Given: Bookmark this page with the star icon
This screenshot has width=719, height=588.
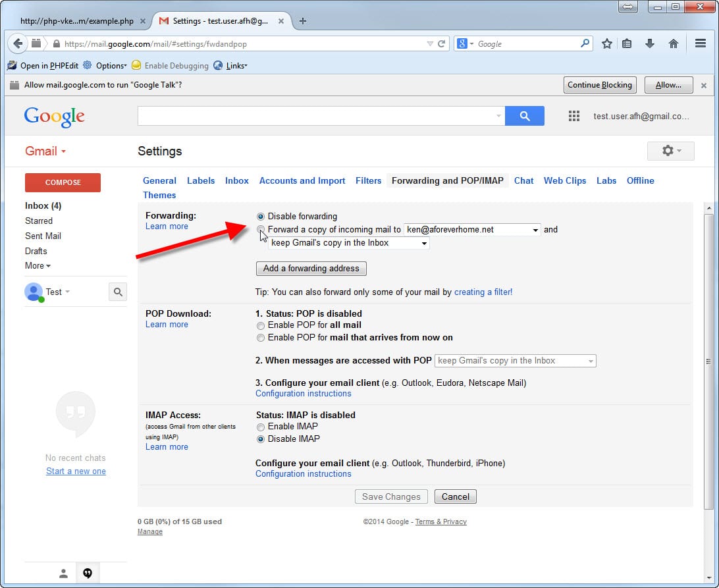Looking at the screenshot, I should coord(606,43).
